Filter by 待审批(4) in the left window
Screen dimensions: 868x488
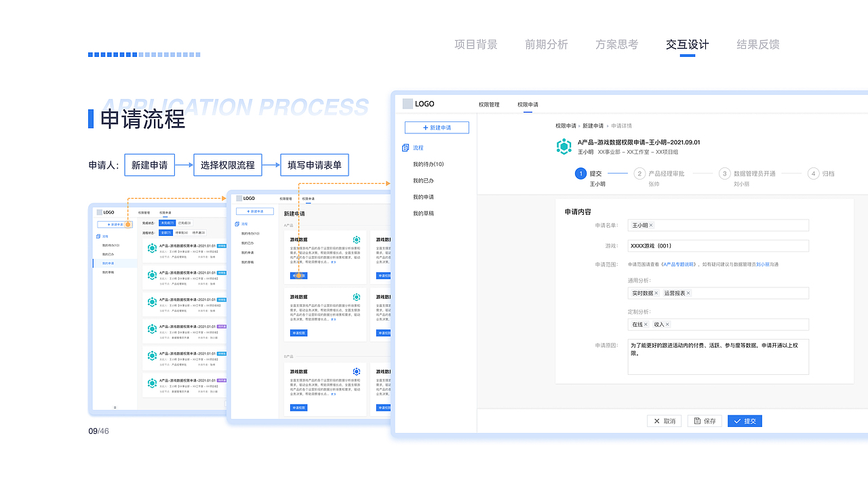click(x=182, y=232)
